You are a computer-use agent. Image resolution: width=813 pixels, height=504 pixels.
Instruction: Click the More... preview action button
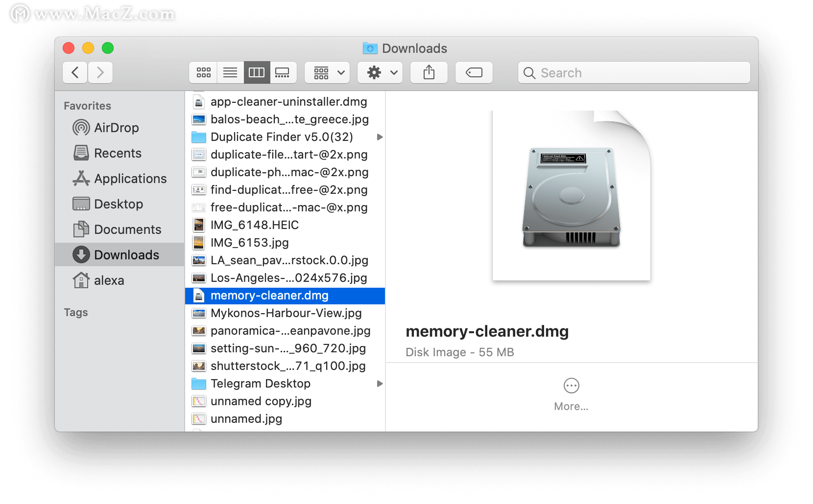click(x=571, y=394)
